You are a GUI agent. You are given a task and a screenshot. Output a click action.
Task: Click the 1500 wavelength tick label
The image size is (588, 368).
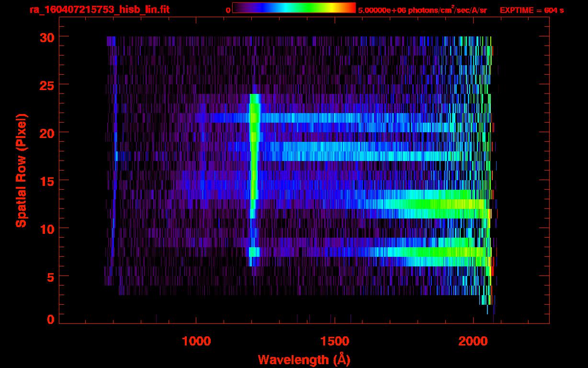click(334, 341)
